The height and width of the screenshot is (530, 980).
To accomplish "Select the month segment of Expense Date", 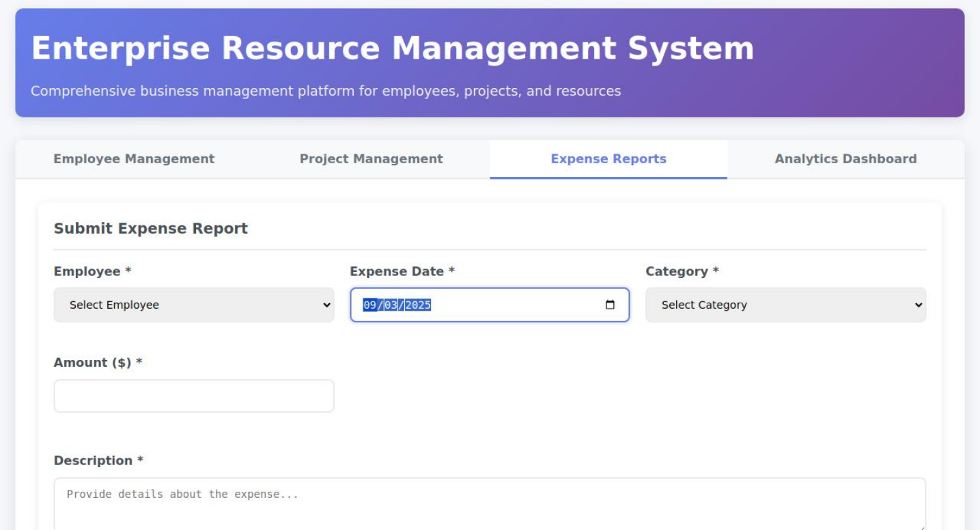I will click(x=370, y=305).
